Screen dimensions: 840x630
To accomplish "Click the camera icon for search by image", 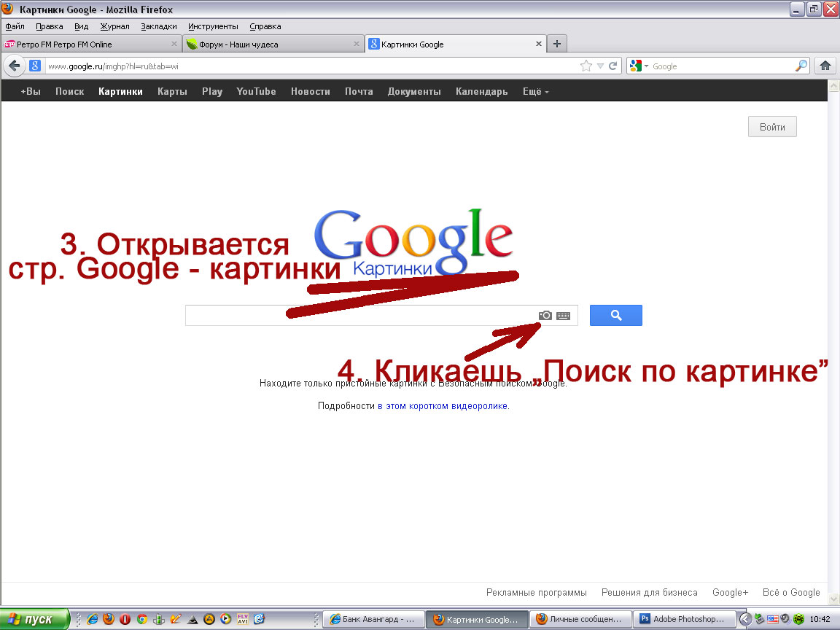I will click(x=545, y=316).
